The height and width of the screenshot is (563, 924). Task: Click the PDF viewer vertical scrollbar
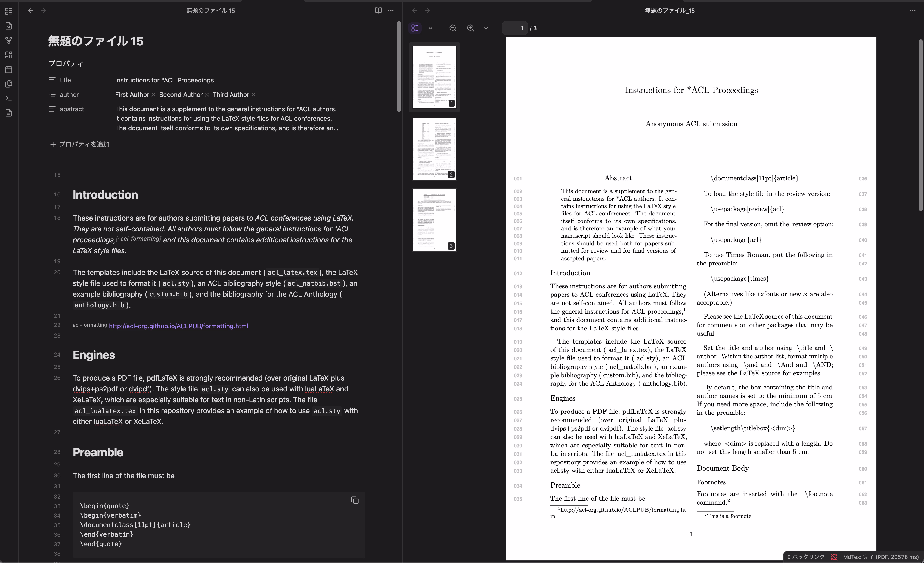click(921, 125)
